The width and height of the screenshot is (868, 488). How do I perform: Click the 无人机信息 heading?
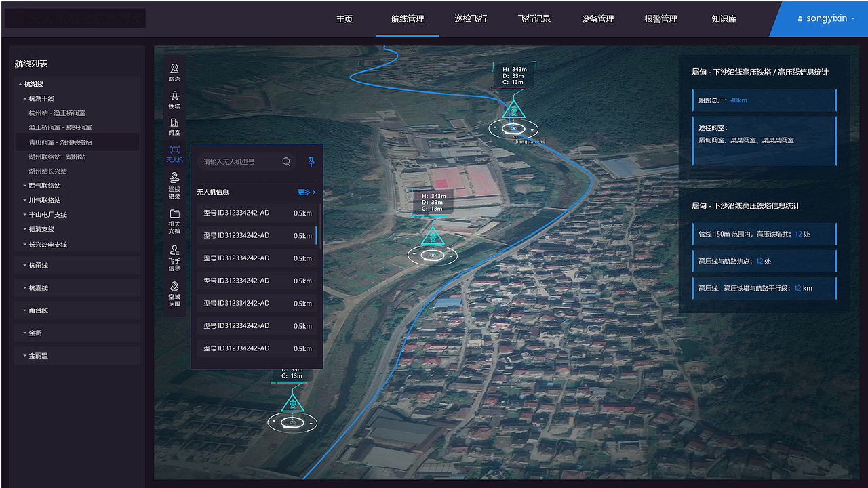[213, 192]
